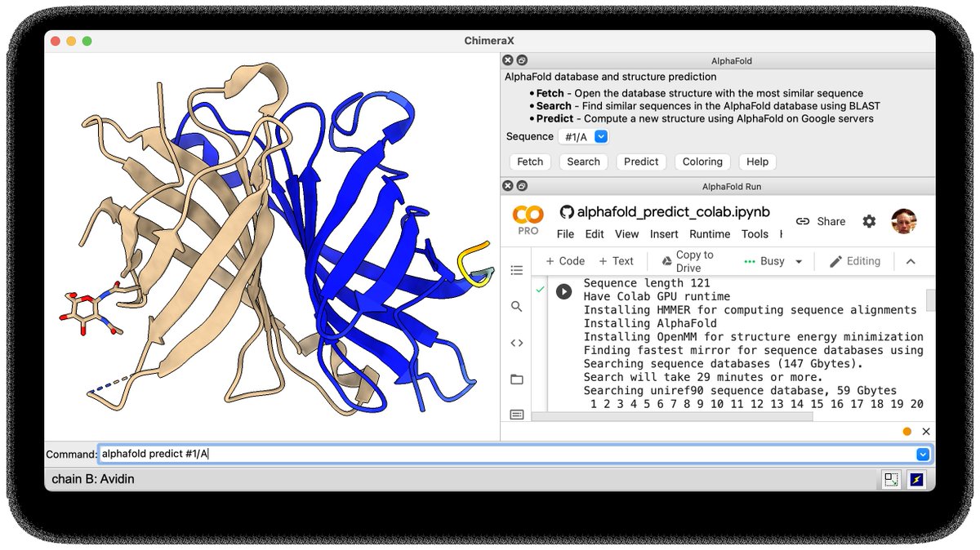Screen dimensions: 980x550
Task: Expand the Busy runtime dropdown arrow
Action: click(x=799, y=262)
